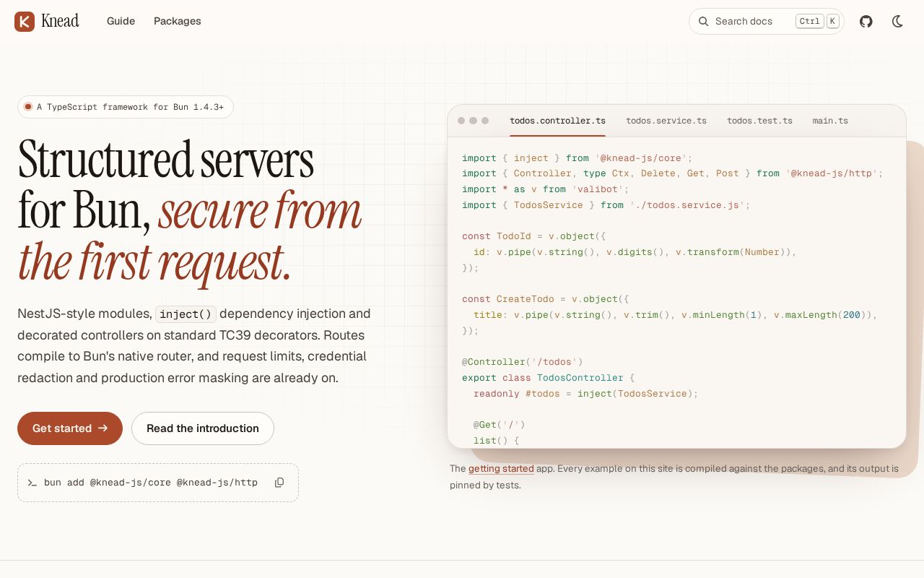The width and height of the screenshot is (924, 578).
Task: Focus the Search docs field
Action: [766, 22]
